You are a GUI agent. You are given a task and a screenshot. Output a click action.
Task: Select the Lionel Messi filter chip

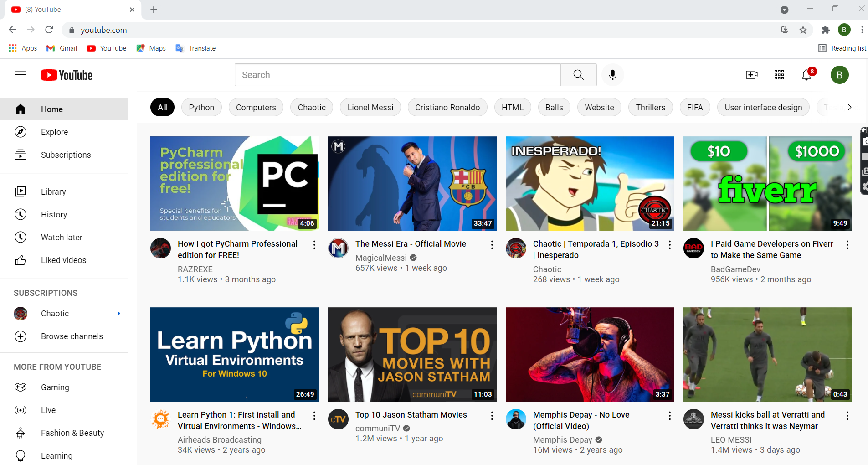[370, 108]
